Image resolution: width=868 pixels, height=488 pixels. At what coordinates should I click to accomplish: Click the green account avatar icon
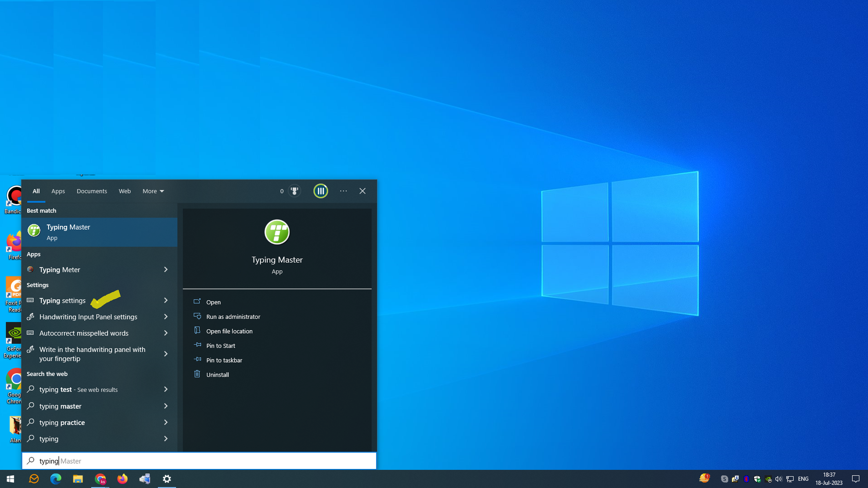321,191
